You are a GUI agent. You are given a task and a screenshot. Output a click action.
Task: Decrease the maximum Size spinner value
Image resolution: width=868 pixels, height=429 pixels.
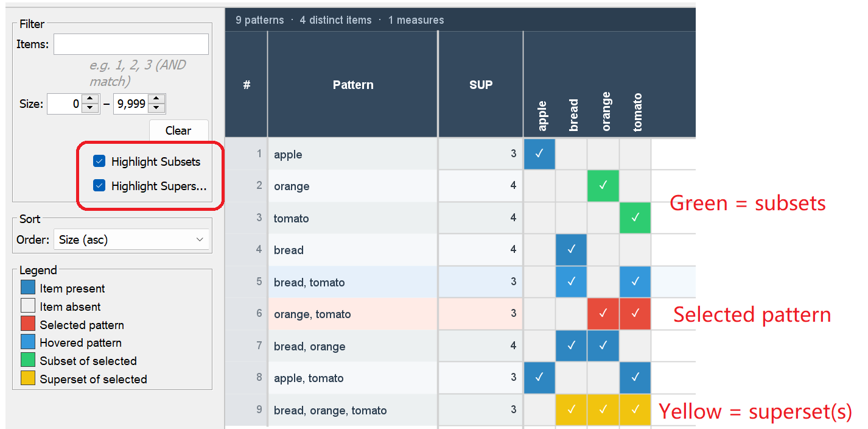(156, 108)
